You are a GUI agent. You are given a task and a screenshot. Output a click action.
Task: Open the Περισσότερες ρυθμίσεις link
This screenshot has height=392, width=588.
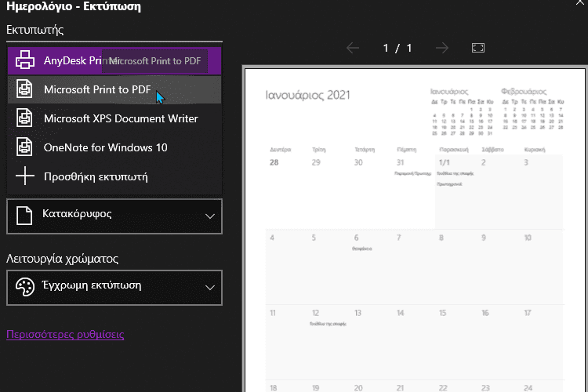(65, 334)
